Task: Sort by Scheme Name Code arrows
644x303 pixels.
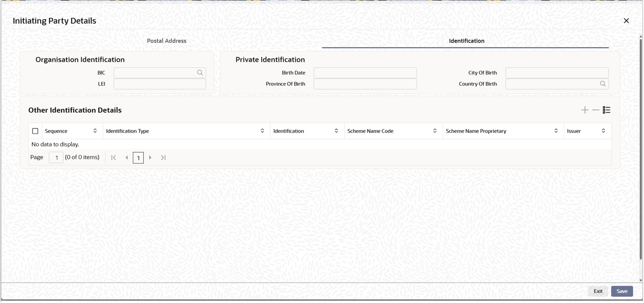Action: pos(435,131)
